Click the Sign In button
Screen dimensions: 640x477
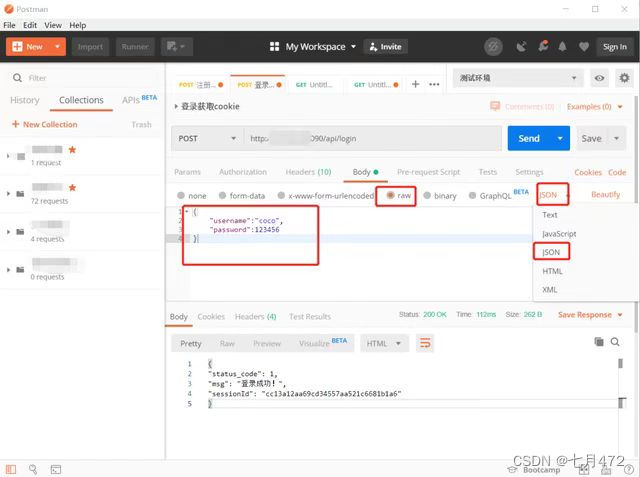[615, 47]
